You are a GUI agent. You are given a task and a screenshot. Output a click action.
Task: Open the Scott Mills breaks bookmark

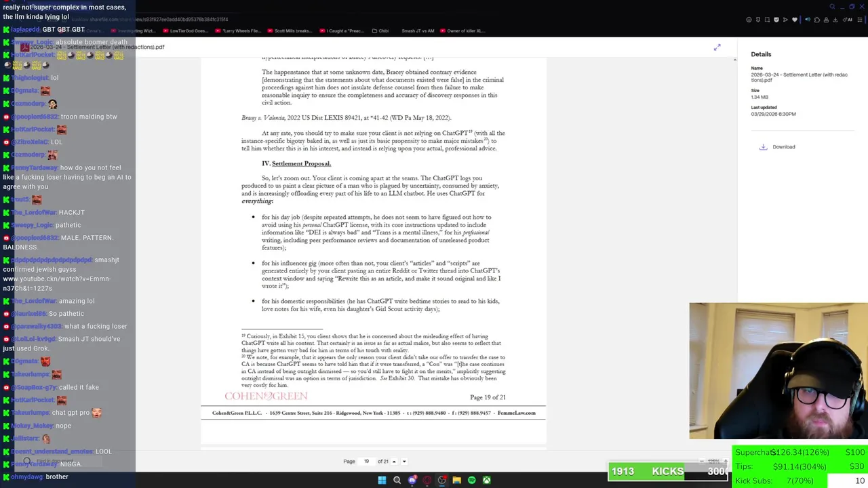coord(290,30)
